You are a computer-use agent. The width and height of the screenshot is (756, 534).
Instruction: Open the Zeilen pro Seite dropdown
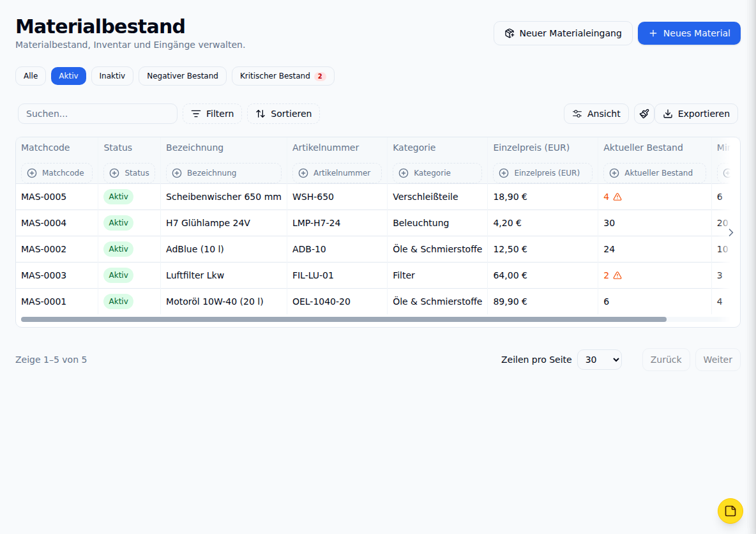(600, 360)
